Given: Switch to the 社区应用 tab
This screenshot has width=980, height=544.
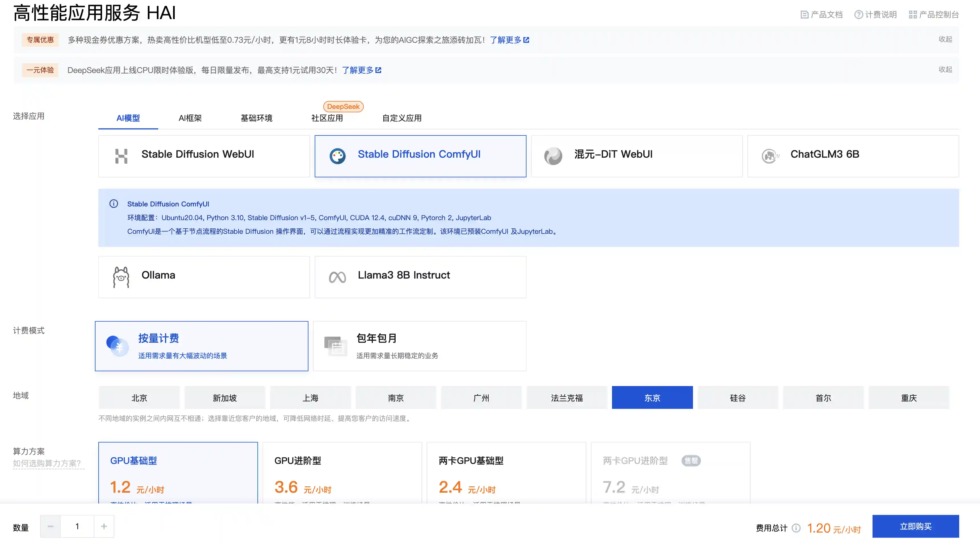Looking at the screenshot, I should [327, 118].
